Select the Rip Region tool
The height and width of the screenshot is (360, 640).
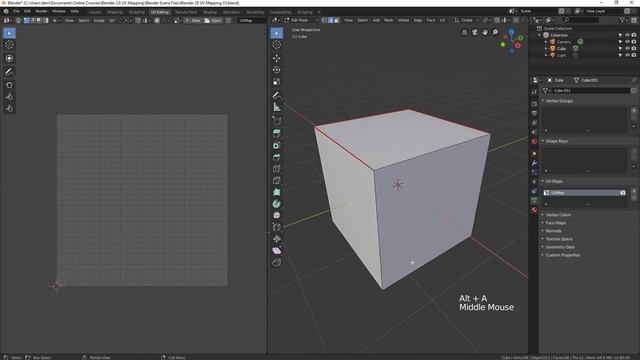pyautogui.click(x=277, y=262)
